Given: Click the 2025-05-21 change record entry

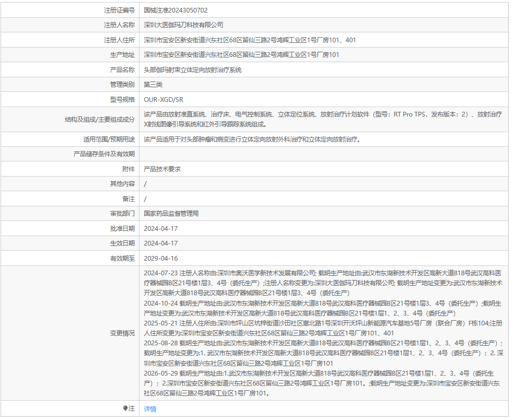Looking at the screenshot, I should [x=323, y=328].
